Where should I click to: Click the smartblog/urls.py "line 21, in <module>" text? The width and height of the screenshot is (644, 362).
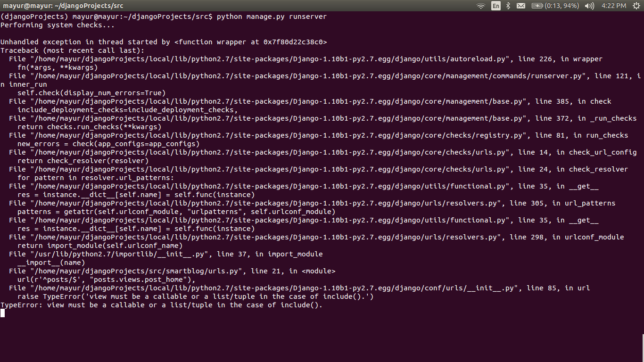tap(293, 271)
